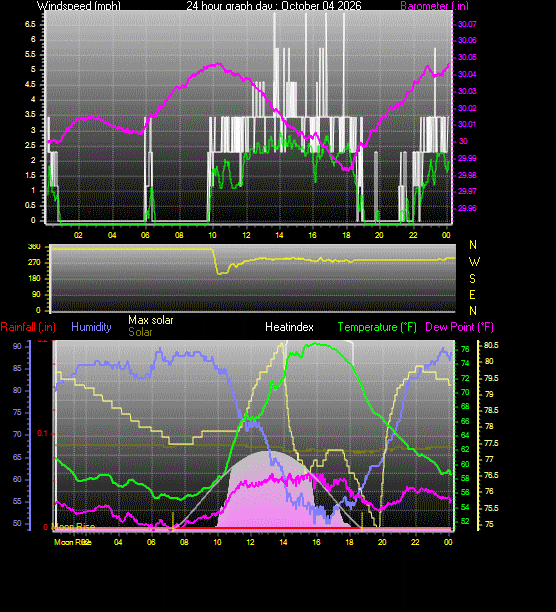Screen dimensions: 556x612
Task: Select the 6.5 value on windspeed axis
Action: (30, 24)
